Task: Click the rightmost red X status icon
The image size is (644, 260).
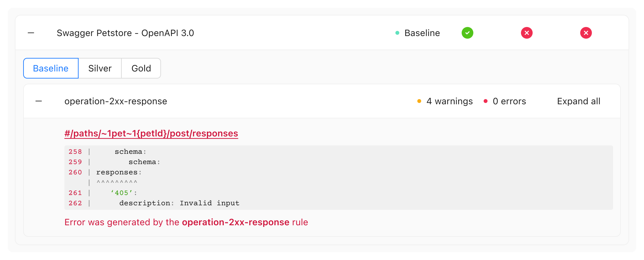Action: [x=586, y=33]
